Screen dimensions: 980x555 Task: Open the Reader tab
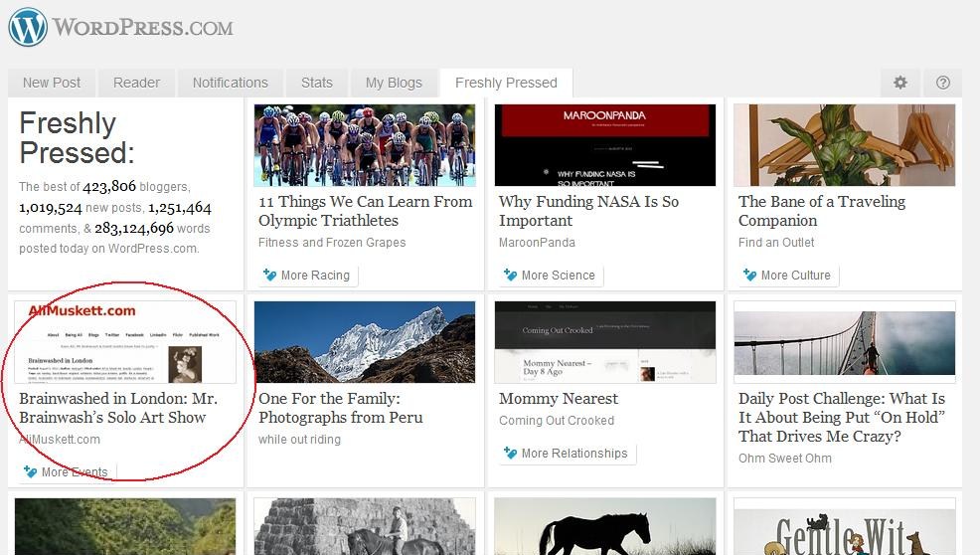(x=136, y=83)
